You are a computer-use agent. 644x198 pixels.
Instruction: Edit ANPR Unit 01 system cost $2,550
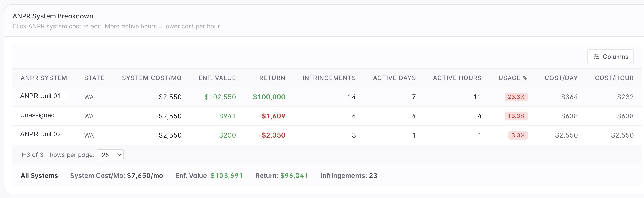coord(170,97)
